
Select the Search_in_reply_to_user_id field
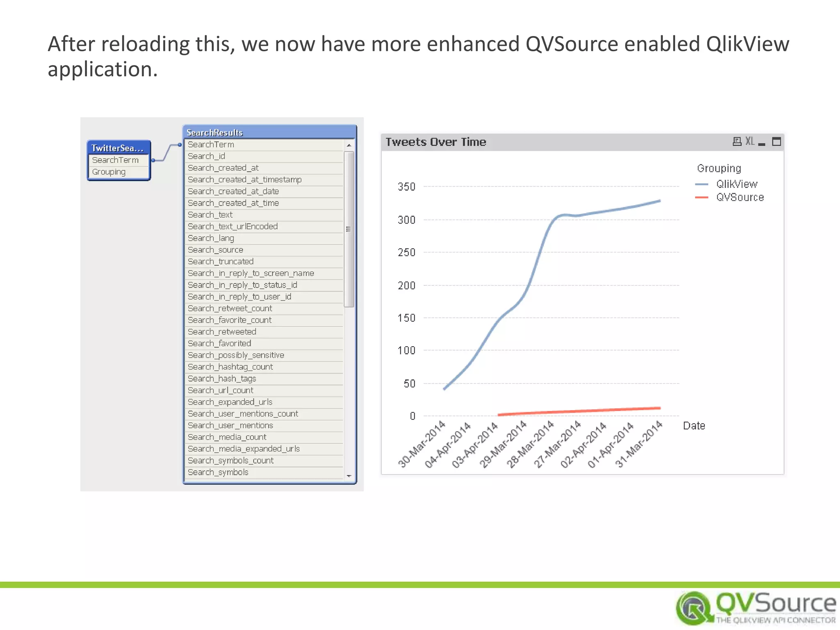click(x=264, y=297)
